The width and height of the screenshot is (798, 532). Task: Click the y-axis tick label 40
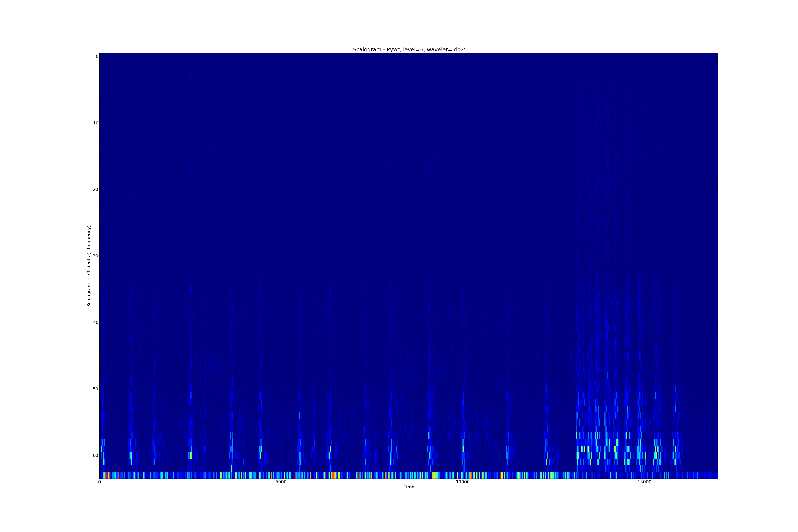[96, 323]
